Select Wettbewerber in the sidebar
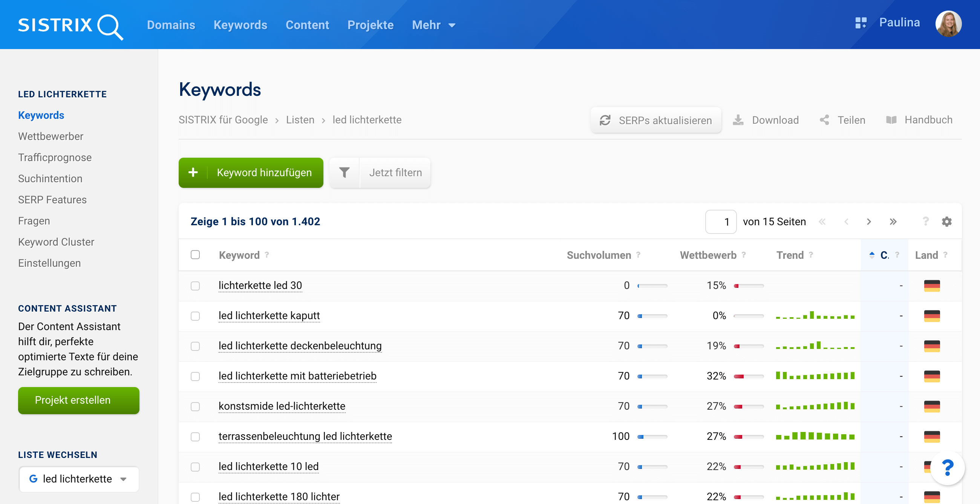 click(51, 136)
